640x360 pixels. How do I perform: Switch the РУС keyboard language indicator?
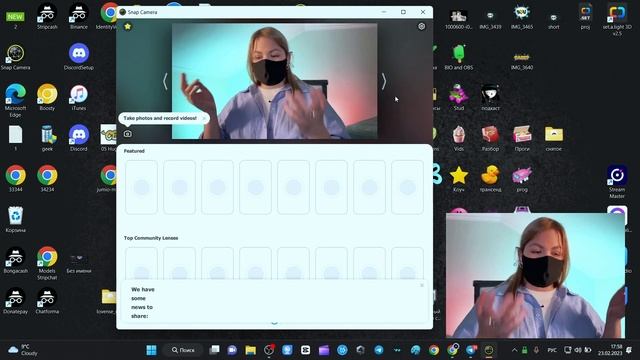[552, 350]
